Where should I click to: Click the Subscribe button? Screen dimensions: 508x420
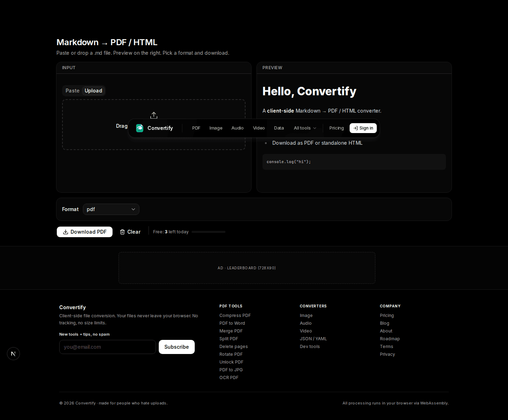pos(177,347)
